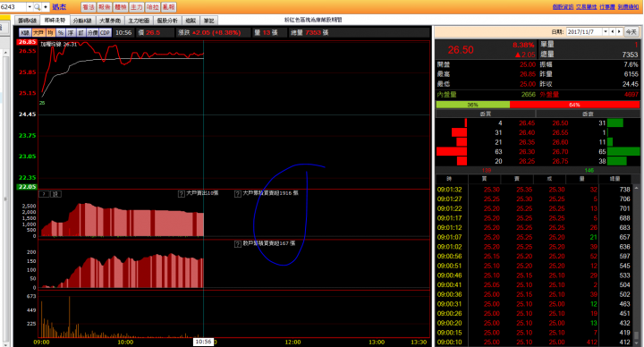The width and height of the screenshot is (644, 347).
Task: Go to previous date with left arrow
Action: pyautogui.click(x=613, y=31)
